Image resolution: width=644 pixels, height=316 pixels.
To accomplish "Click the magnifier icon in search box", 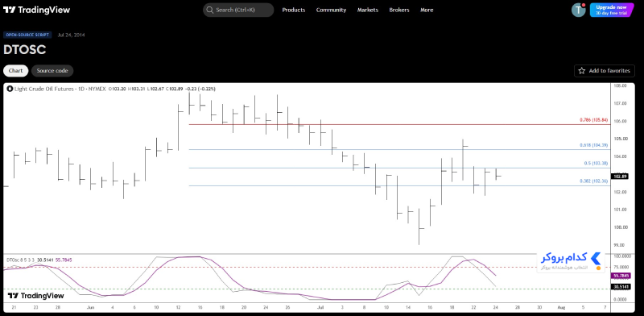I will coord(210,10).
